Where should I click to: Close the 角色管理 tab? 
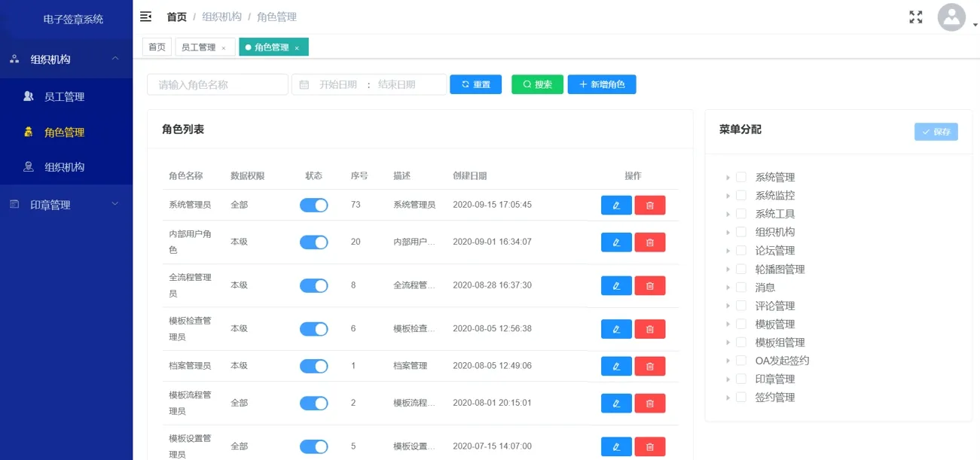pyautogui.click(x=297, y=48)
